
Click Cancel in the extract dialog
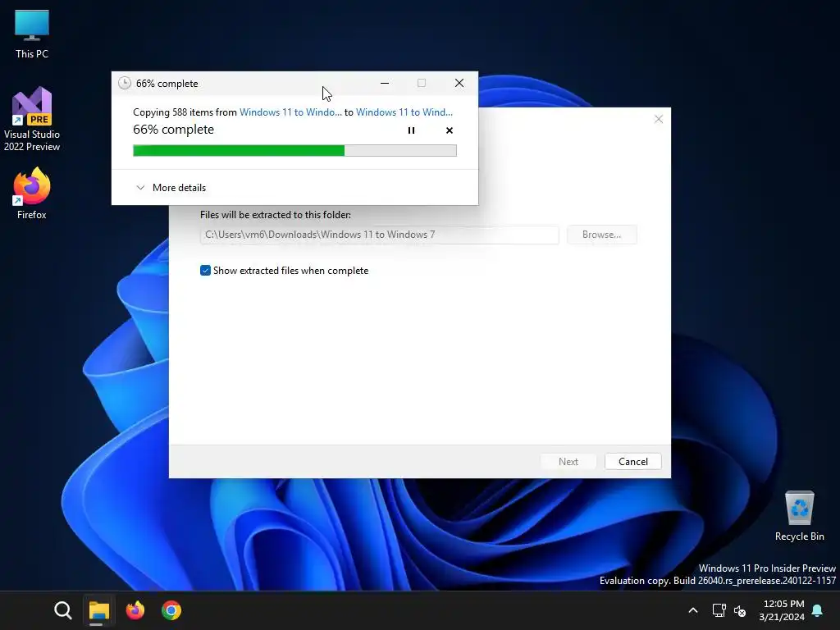coord(633,462)
